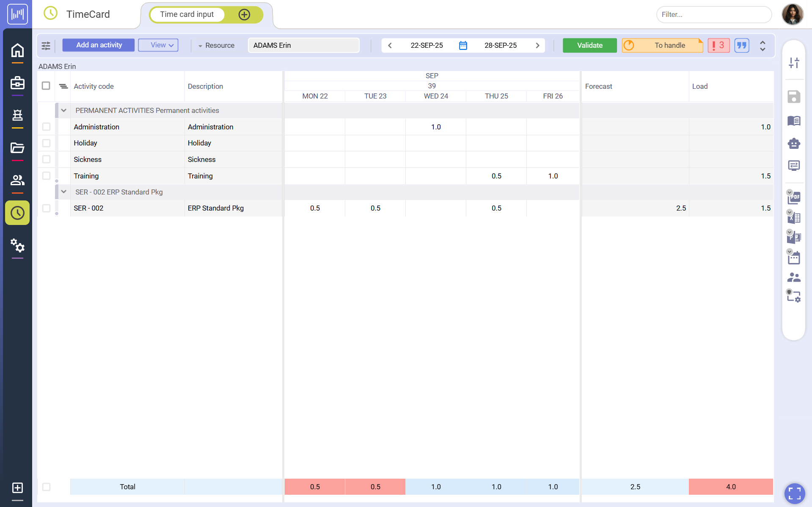Click the Validate button
Viewport: 812px width, 507px height.
(589, 45)
